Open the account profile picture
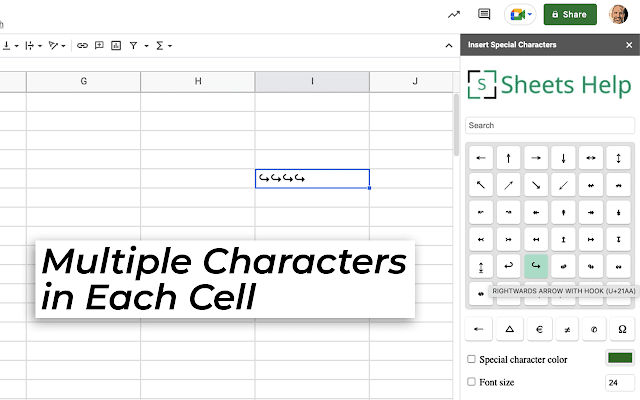 (618, 15)
